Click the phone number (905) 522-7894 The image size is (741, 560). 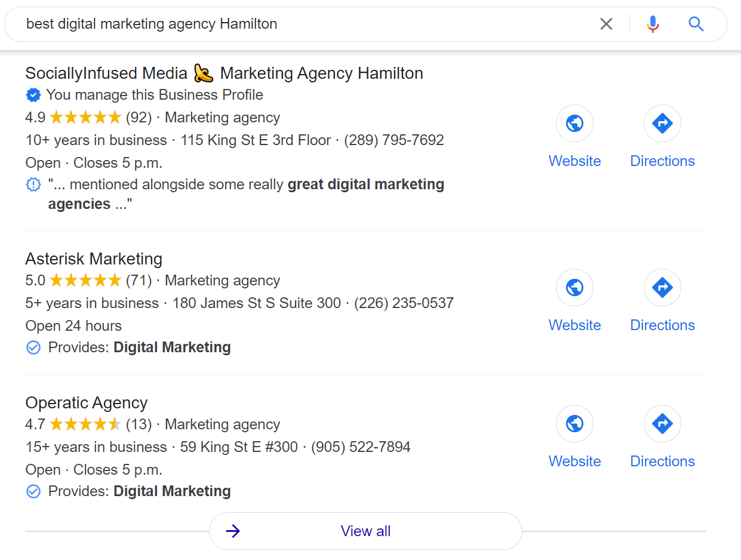(361, 447)
